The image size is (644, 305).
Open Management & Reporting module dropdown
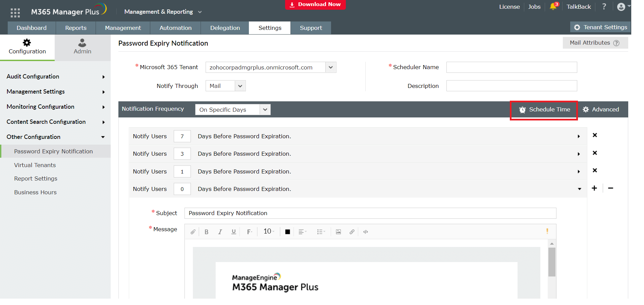coord(163,12)
